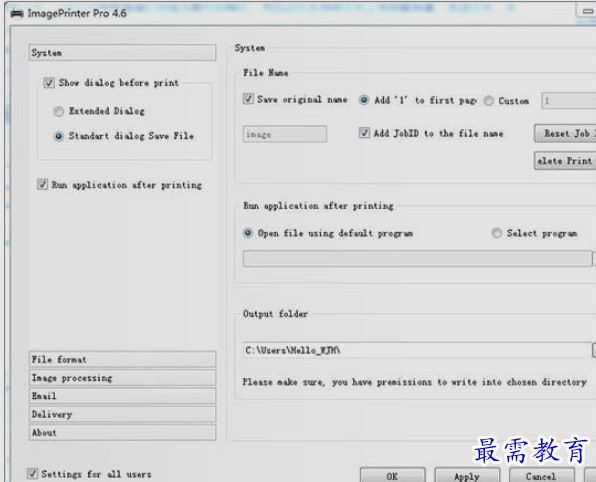Image resolution: width=596 pixels, height=482 pixels.
Task: Click the OK button
Action: tap(392, 476)
